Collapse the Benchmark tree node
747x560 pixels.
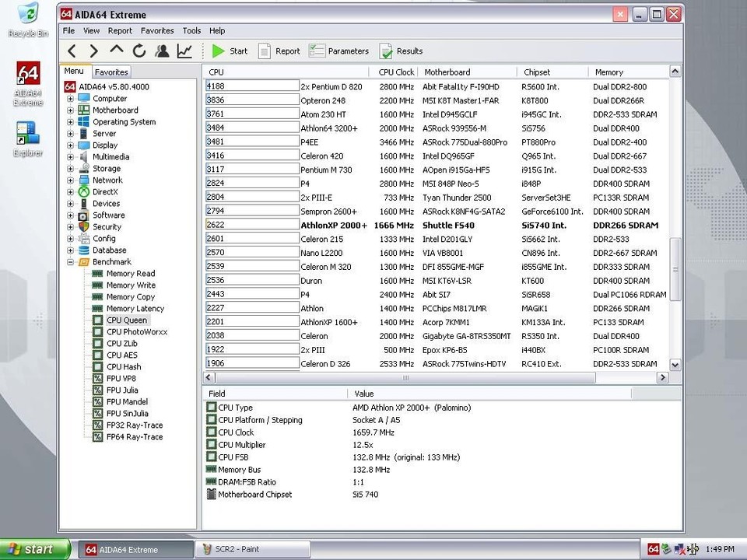71,262
